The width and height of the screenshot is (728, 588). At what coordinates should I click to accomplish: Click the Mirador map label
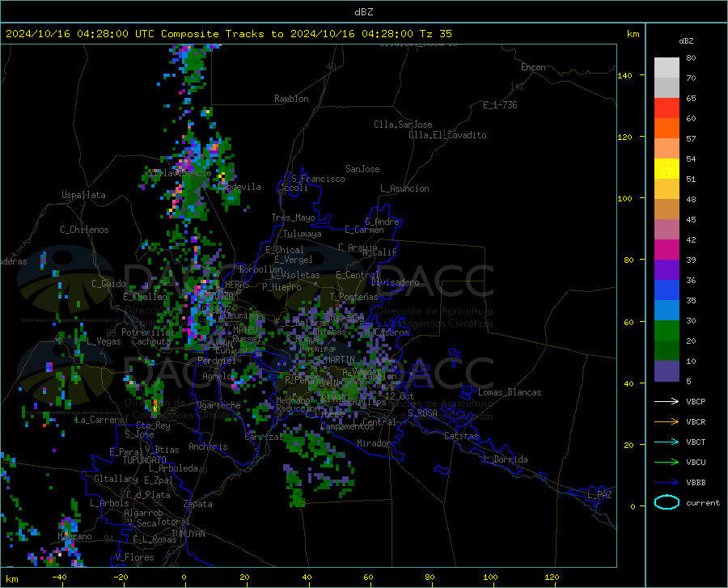pyautogui.click(x=374, y=443)
